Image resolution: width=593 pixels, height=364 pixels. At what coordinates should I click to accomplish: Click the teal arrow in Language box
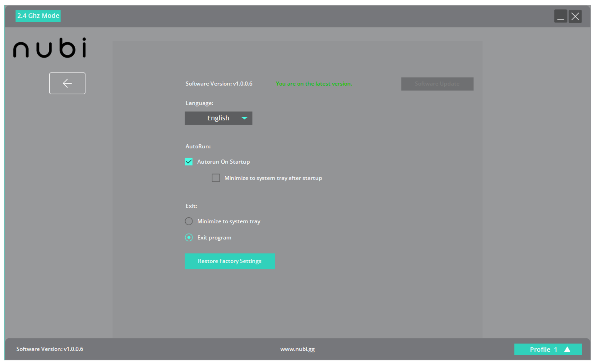click(x=244, y=118)
